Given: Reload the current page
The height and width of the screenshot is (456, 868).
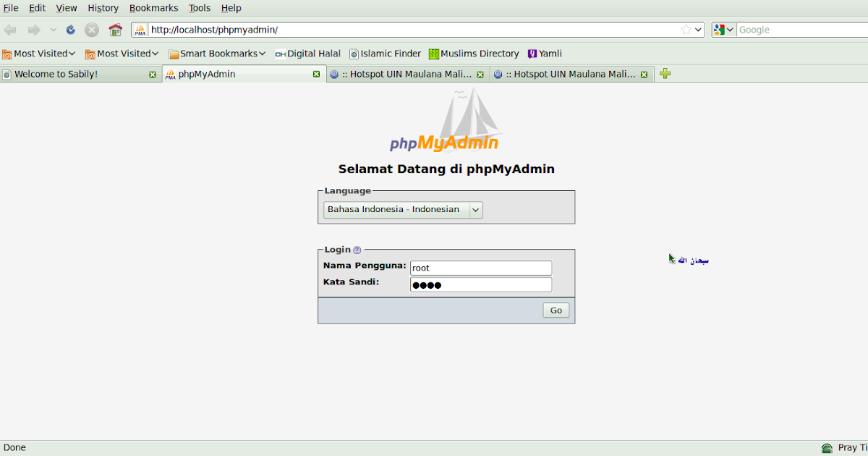Looking at the screenshot, I should click(71, 30).
